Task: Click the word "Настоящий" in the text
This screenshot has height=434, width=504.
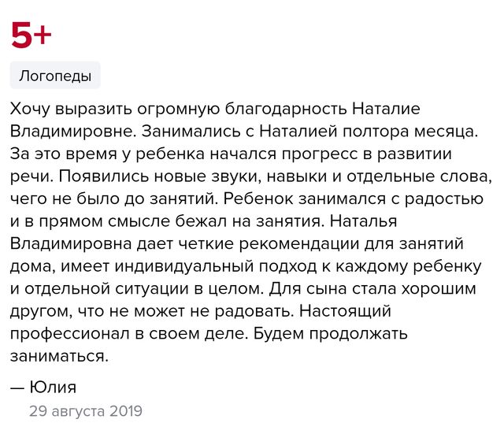Action: tap(345, 311)
